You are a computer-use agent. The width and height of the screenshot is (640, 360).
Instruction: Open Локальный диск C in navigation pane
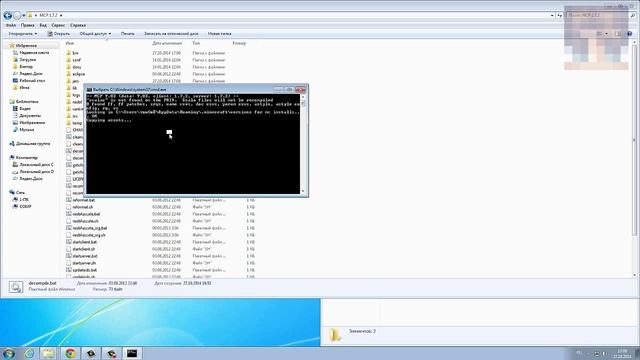(x=36, y=164)
